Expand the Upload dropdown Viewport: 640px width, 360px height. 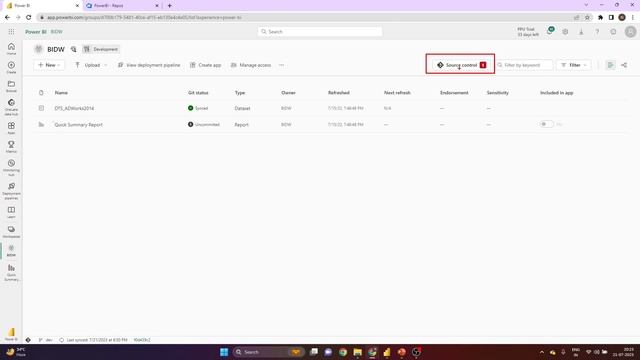(x=91, y=65)
